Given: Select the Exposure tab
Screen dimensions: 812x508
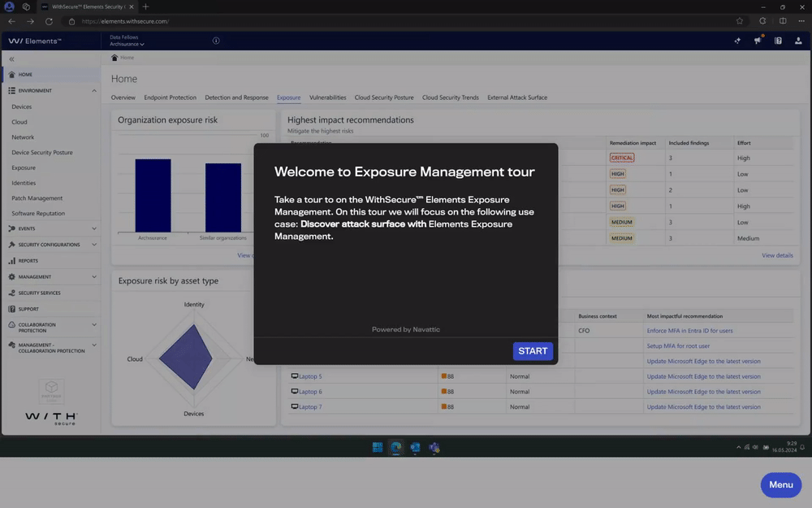Looking at the screenshot, I should click(x=288, y=98).
